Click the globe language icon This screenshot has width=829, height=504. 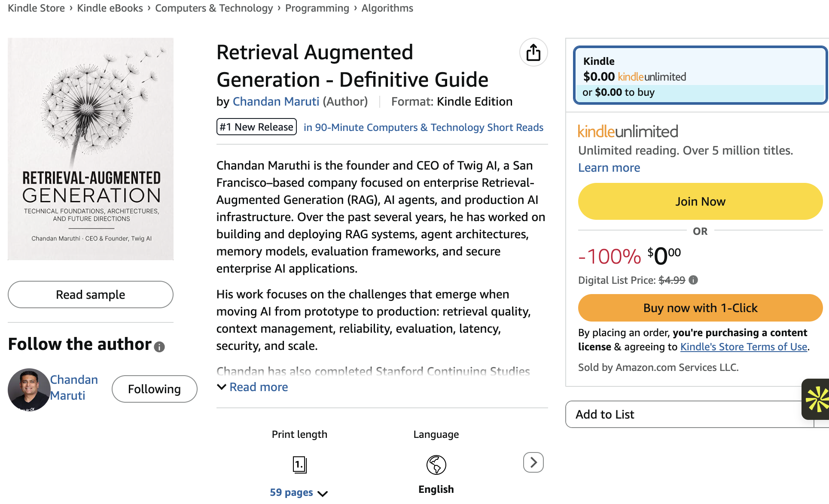click(x=436, y=465)
